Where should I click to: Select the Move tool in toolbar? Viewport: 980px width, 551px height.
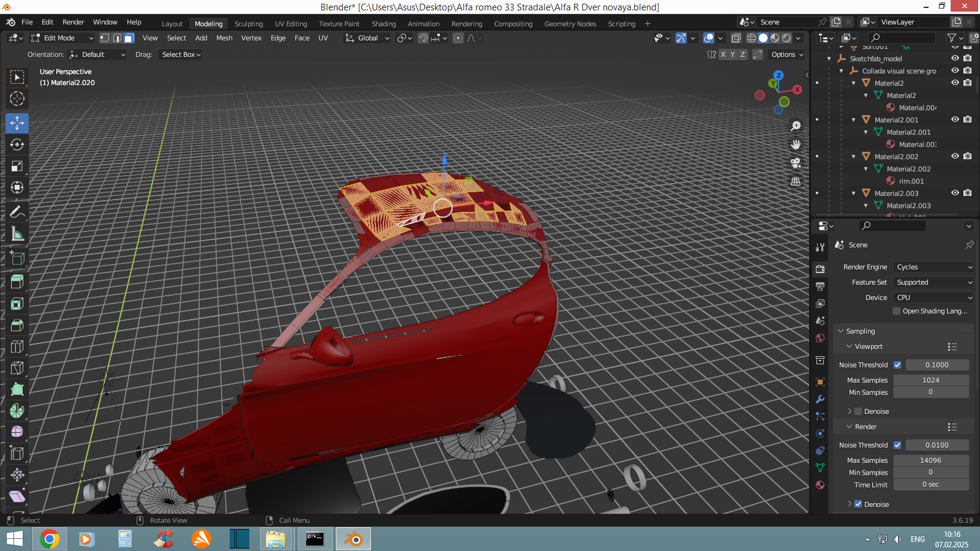pos(17,123)
